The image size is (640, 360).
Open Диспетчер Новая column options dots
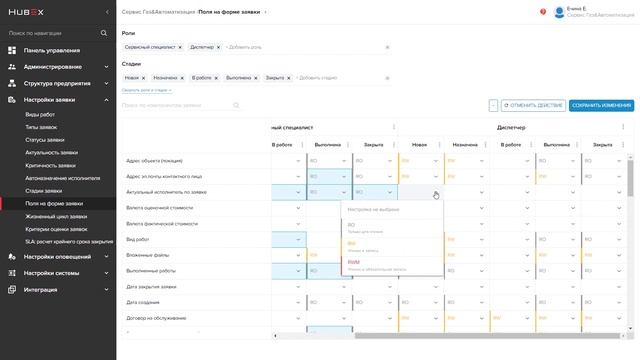[439, 144]
